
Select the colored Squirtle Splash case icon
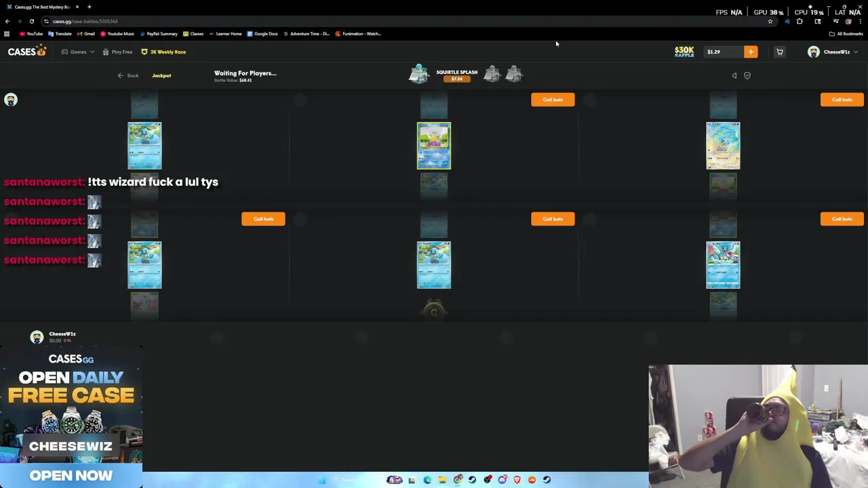tap(419, 73)
